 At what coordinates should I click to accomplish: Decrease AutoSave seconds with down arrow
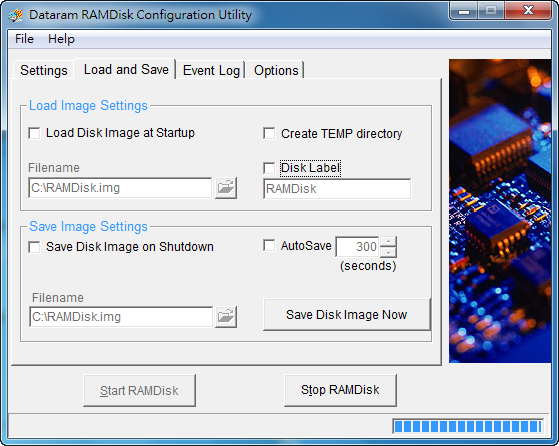[388, 252]
